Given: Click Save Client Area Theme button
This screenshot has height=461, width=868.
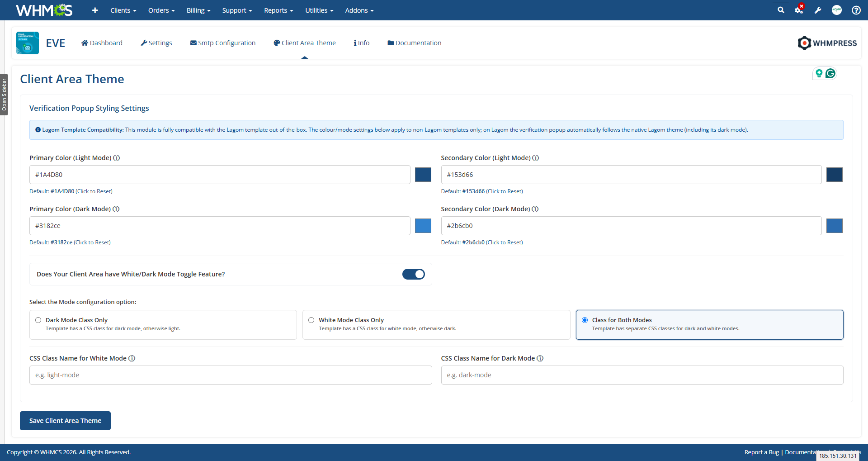Looking at the screenshot, I should (x=65, y=421).
